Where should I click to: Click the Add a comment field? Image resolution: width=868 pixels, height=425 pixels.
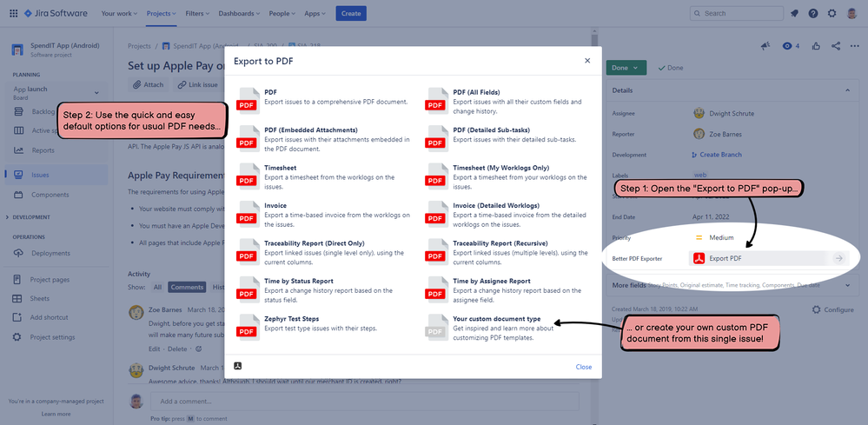pyautogui.click(x=364, y=402)
